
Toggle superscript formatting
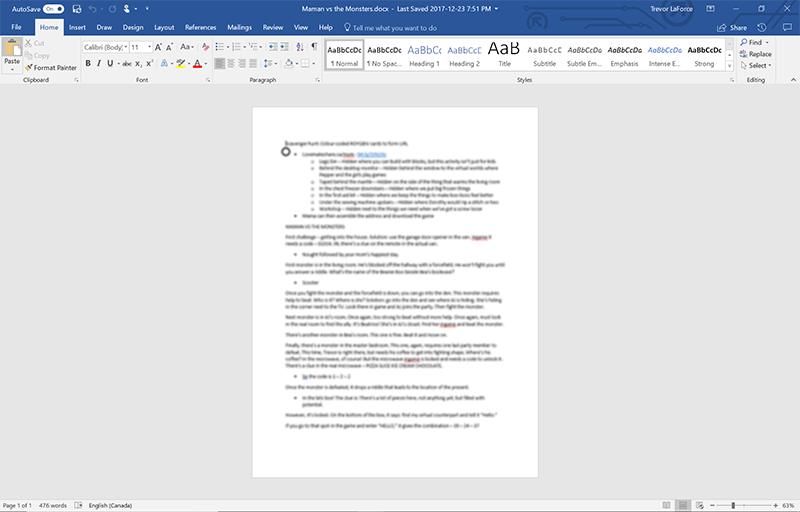coord(149,64)
